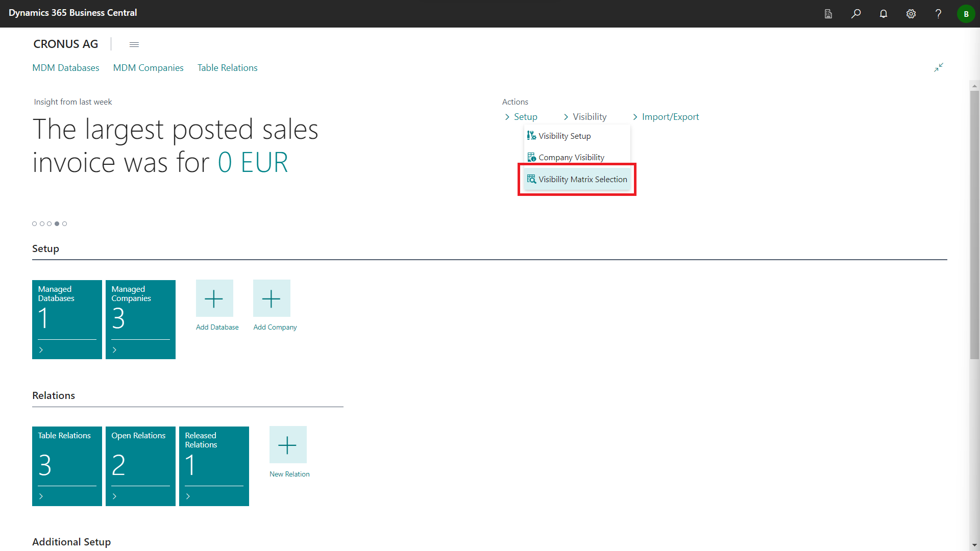The width and height of the screenshot is (980, 551).
Task: Click the largest posted sales headline
Action: click(x=175, y=146)
